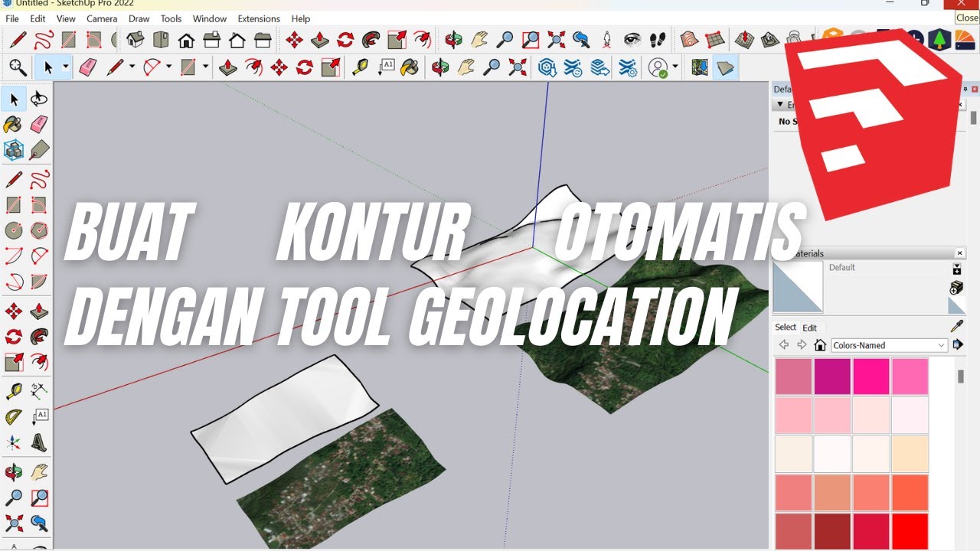Select the Sandbox Stamp tool

click(769, 39)
